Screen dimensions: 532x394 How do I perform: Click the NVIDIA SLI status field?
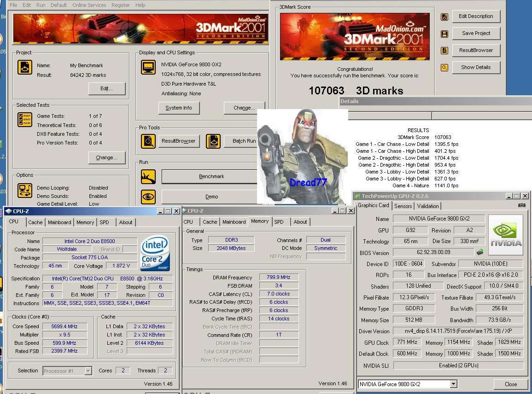[458, 365]
